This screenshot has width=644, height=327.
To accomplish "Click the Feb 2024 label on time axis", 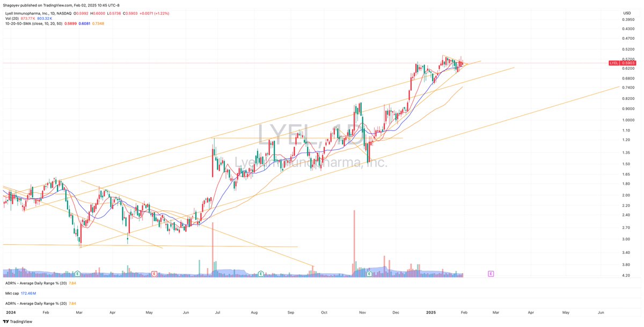I will [46, 311].
